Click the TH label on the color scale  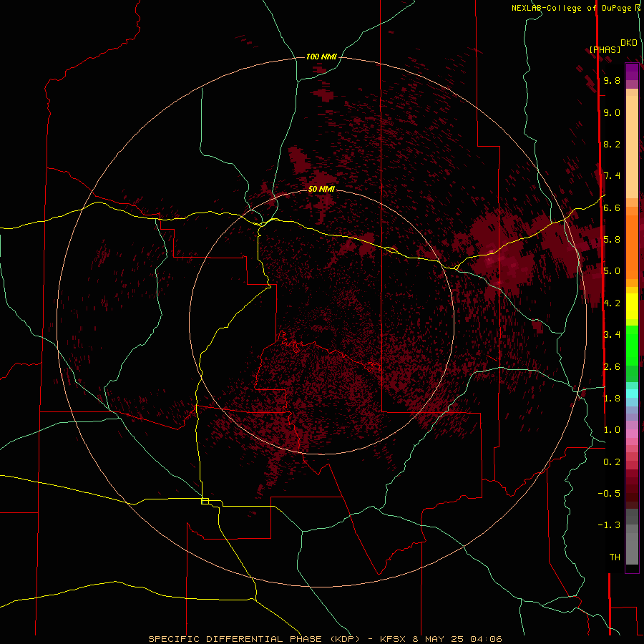(x=615, y=557)
